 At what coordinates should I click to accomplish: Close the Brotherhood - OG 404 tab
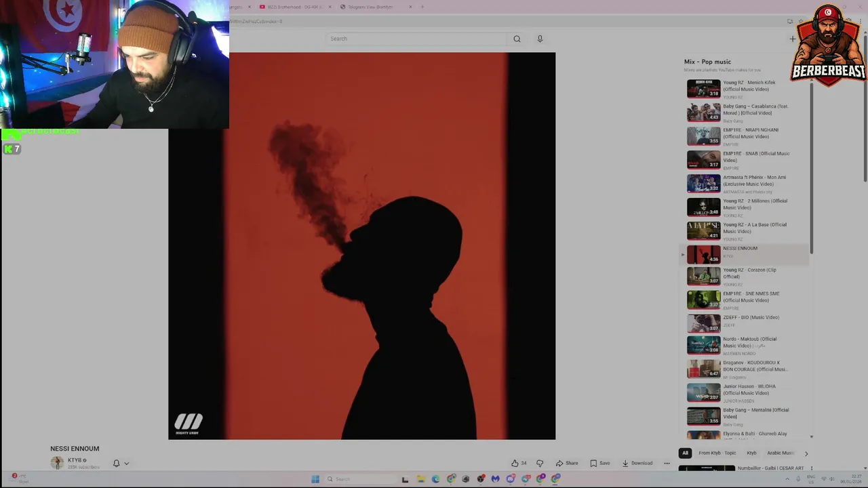click(x=330, y=7)
